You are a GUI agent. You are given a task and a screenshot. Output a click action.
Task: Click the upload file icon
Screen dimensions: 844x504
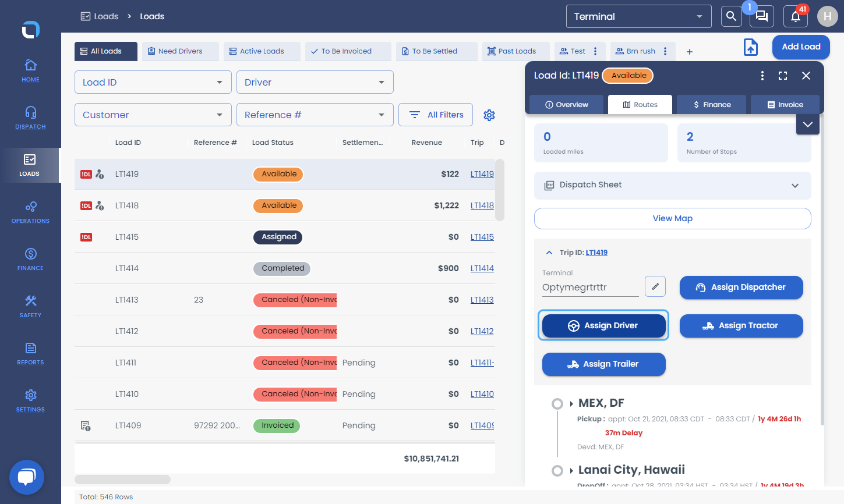pyautogui.click(x=751, y=47)
